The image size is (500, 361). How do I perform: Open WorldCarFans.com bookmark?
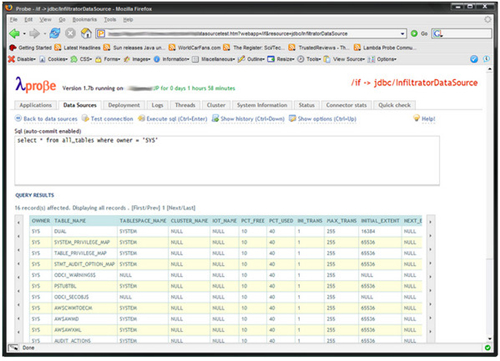(x=195, y=48)
